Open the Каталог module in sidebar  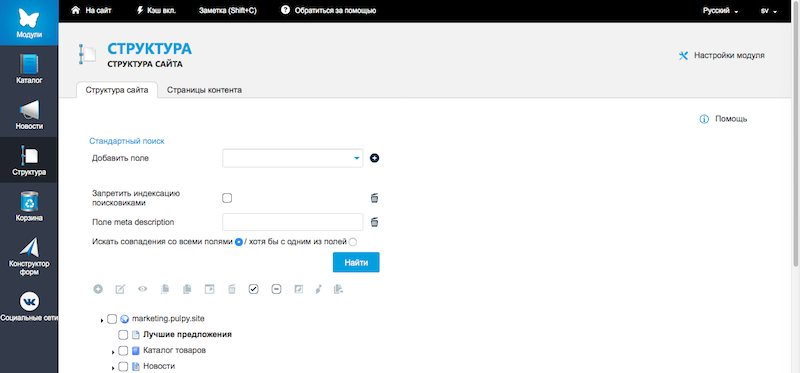(29, 69)
